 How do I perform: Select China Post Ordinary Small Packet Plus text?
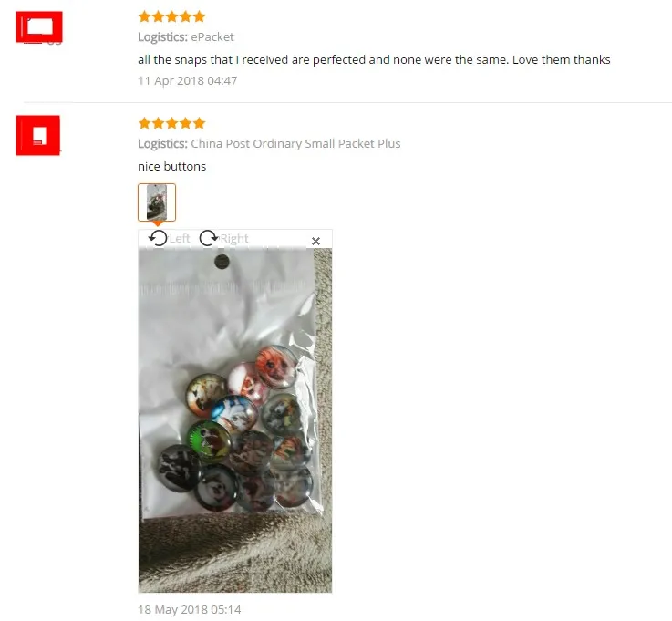[x=295, y=143]
